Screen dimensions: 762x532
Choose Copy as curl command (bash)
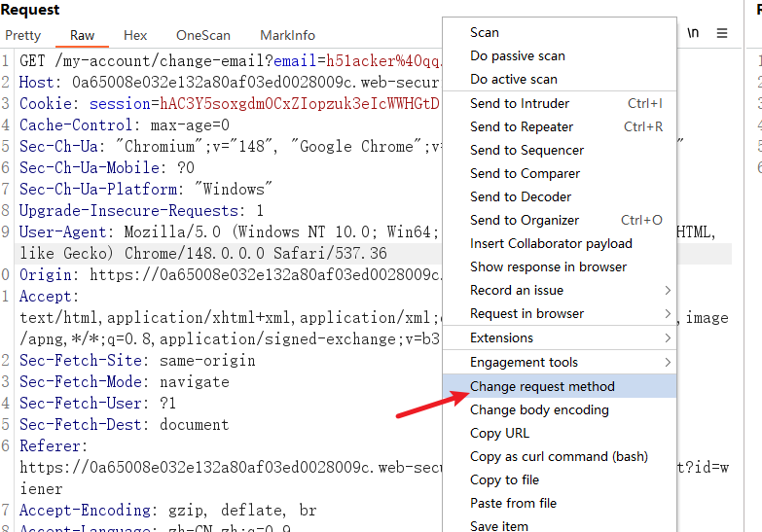click(x=560, y=456)
